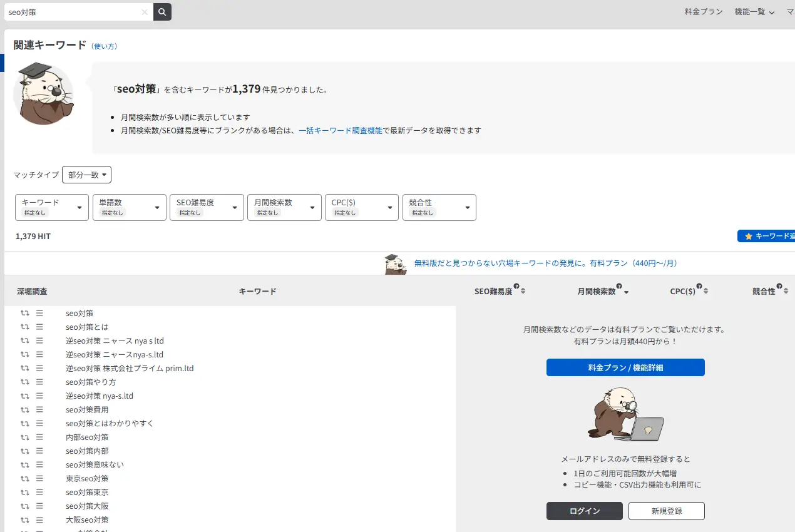Toggle descending sort on 月間検索数 column

pos(626,292)
